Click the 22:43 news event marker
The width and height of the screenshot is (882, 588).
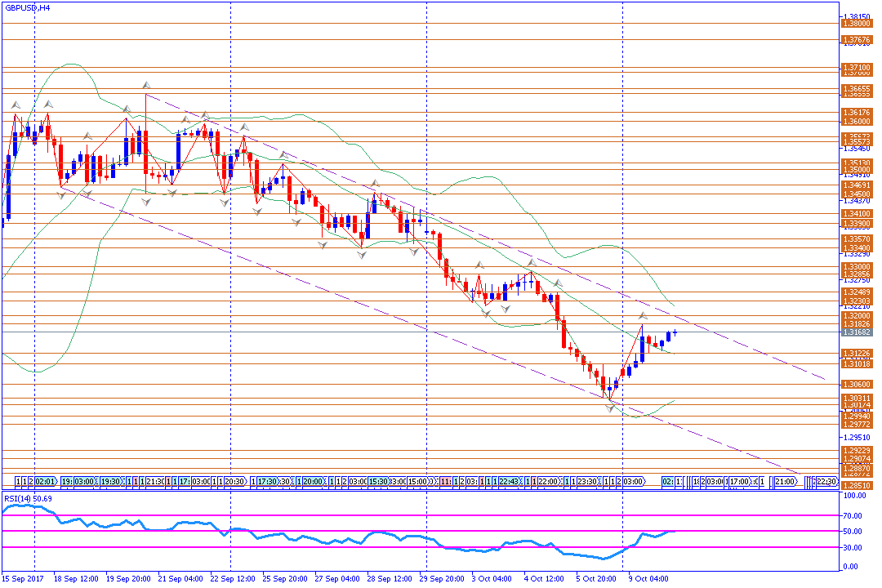510,482
